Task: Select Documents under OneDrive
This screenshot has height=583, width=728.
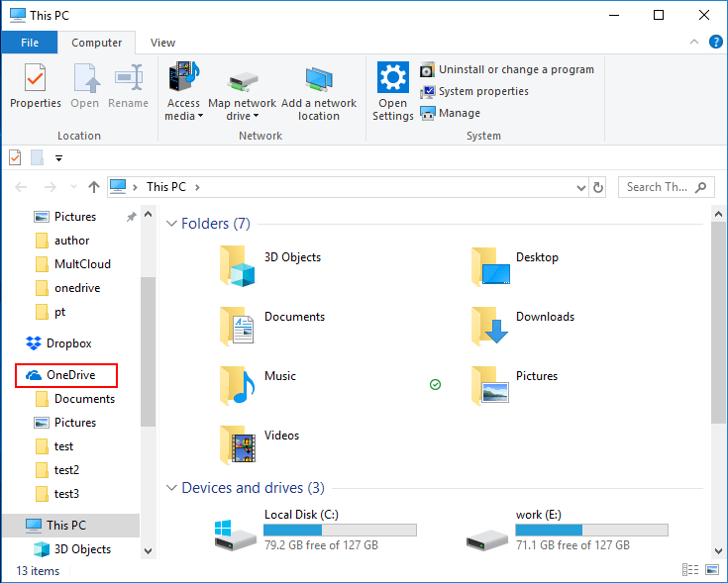Action: click(x=75, y=399)
